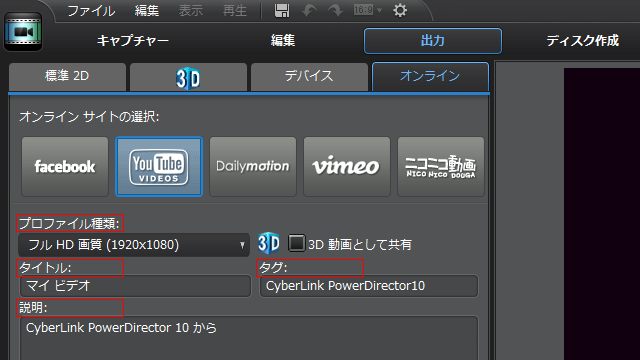Open the ファイル menu

tap(91, 11)
